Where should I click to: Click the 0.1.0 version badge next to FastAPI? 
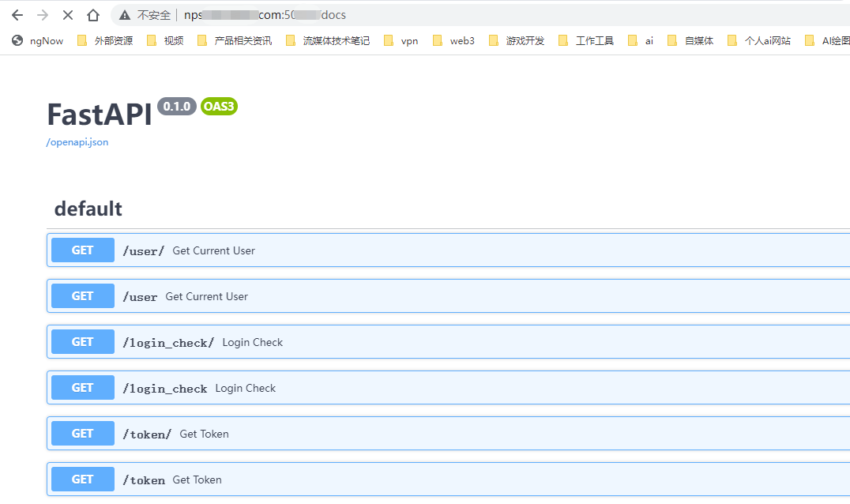pyautogui.click(x=175, y=106)
